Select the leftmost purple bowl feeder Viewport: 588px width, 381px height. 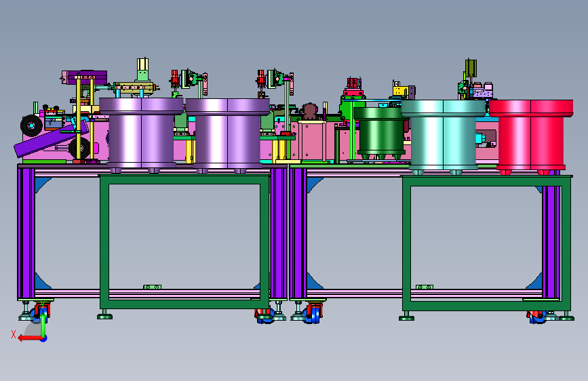click(x=141, y=135)
